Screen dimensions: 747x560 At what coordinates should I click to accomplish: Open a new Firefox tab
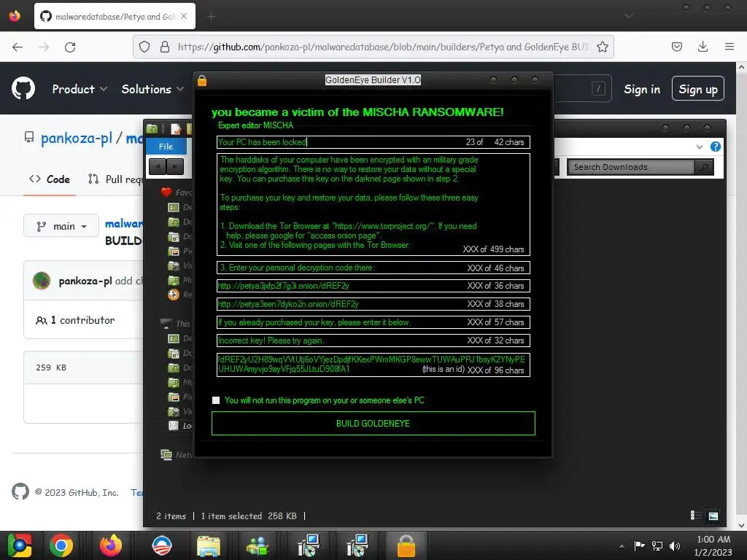click(x=212, y=17)
